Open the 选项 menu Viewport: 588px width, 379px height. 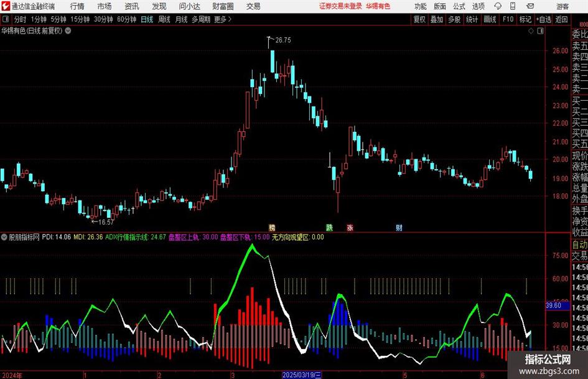[478, 6]
